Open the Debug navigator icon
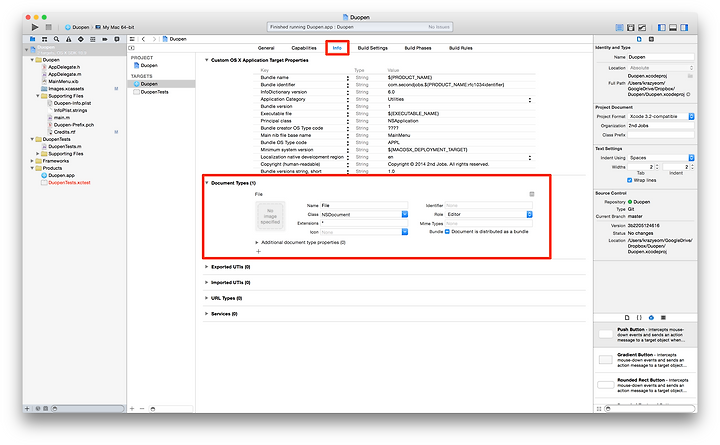This screenshot has height=445, width=720. (93, 39)
